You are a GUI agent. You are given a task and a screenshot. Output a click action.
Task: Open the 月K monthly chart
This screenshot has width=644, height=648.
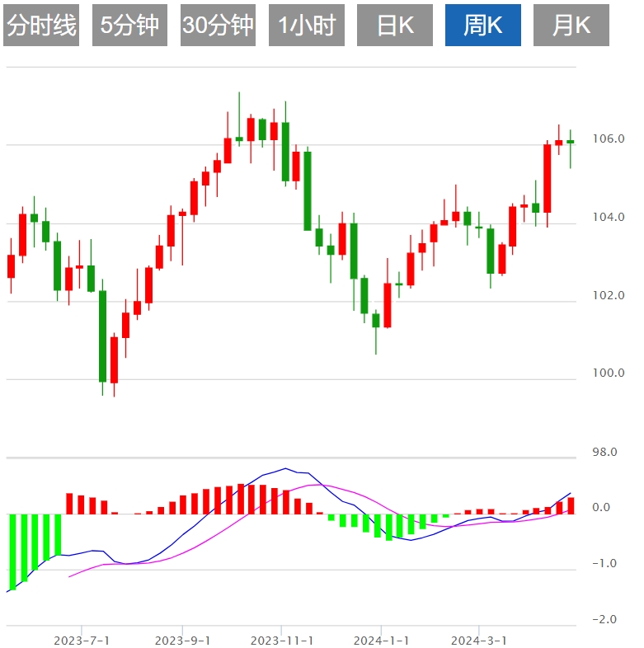[571, 26]
